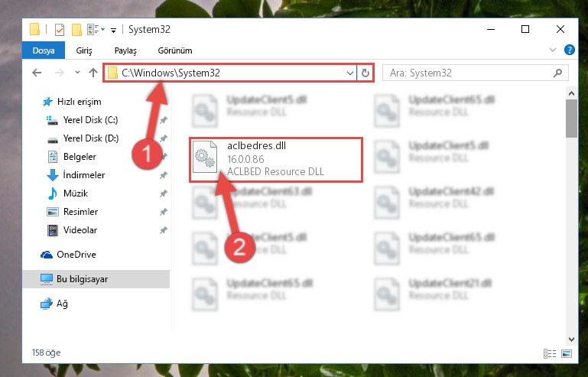Expand the ribbon with the chevron

tap(553, 50)
